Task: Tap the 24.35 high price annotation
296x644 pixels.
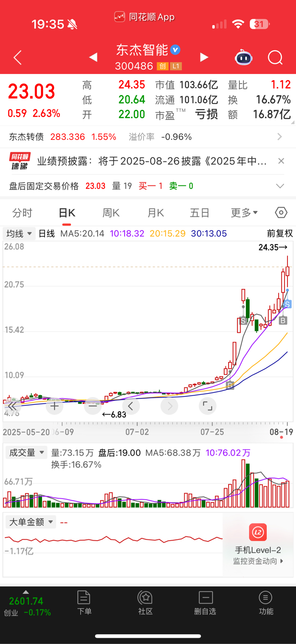Action: pos(273,247)
